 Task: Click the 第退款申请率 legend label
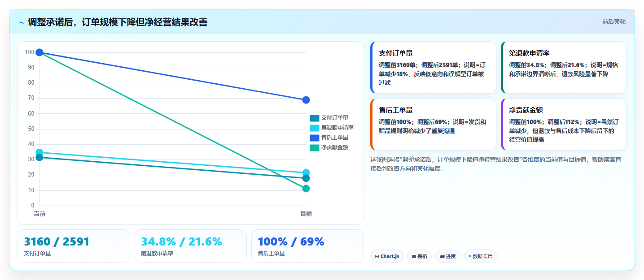[337, 128]
